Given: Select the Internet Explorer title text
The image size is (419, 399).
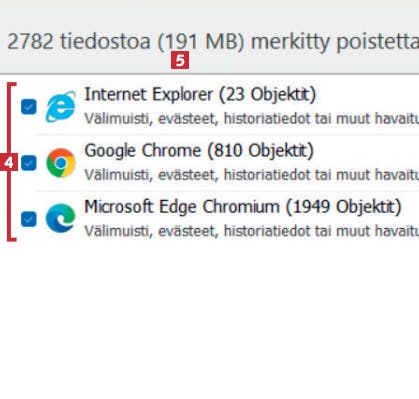Looking at the screenshot, I should coord(149,95).
